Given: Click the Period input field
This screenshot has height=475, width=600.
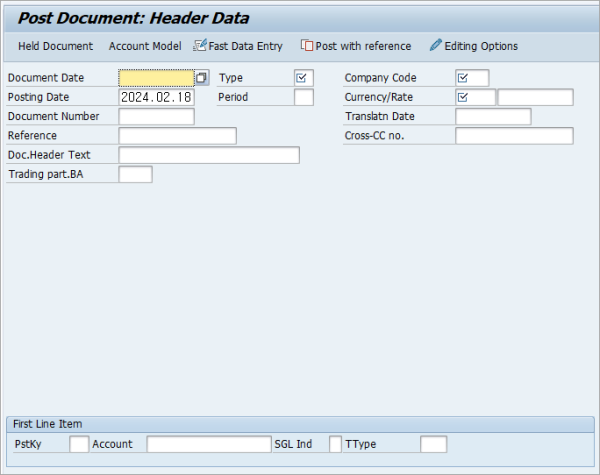Looking at the screenshot, I should point(304,97).
